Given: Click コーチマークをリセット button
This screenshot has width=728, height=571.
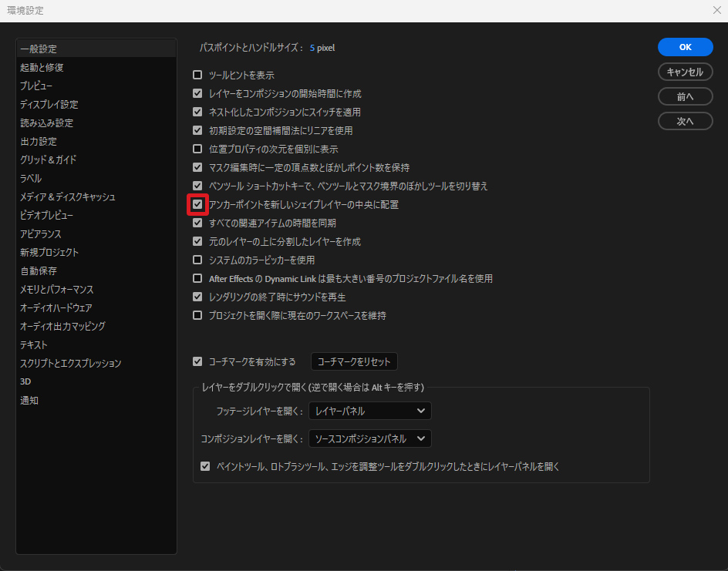Looking at the screenshot, I should (x=354, y=361).
